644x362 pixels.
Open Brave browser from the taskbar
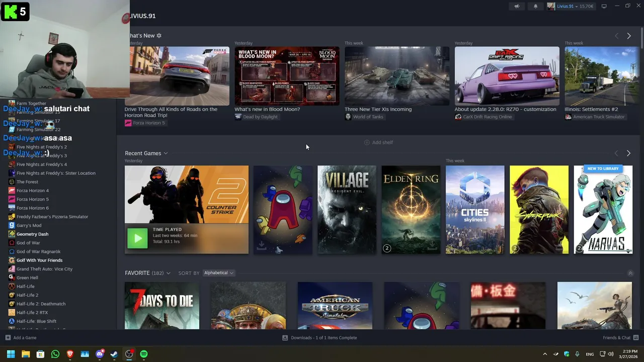pyautogui.click(x=70, y=354)
